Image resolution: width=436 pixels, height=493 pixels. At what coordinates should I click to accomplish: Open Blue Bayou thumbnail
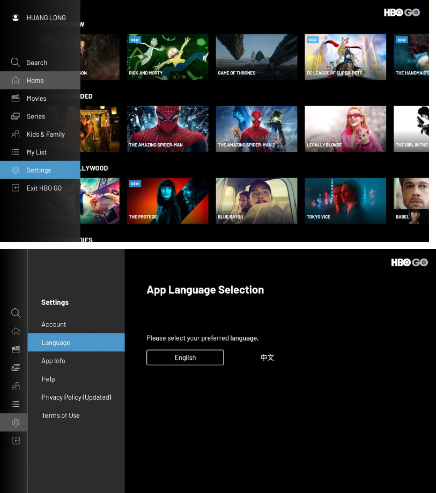pos(256,201)
